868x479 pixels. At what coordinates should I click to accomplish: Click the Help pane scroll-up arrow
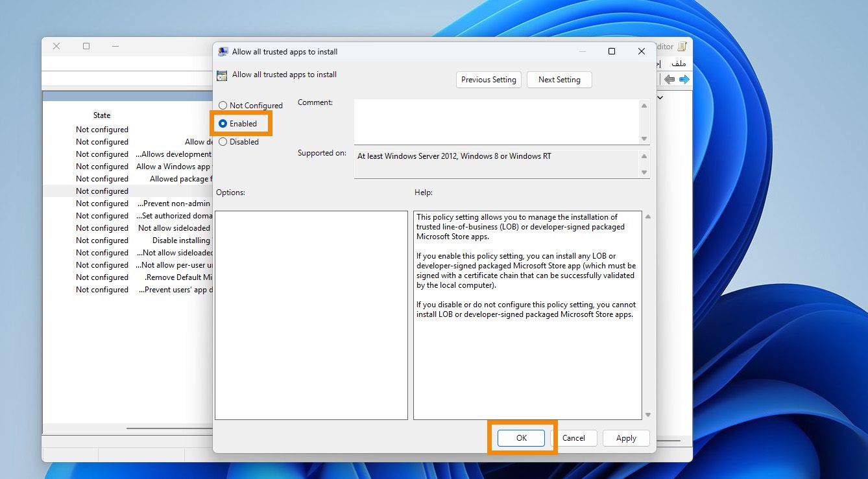coord(647,216)
